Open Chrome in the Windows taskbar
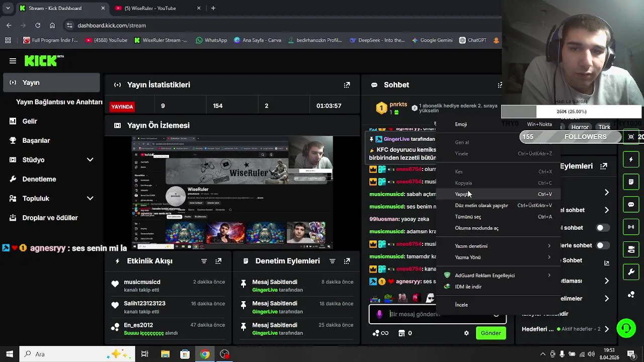Viewport: 644px width, 362px height. point(205,354)
